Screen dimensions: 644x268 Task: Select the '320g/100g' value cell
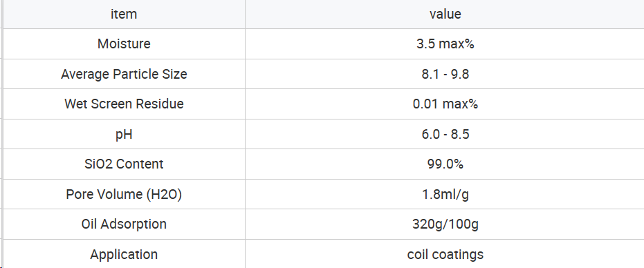[445, 224]
